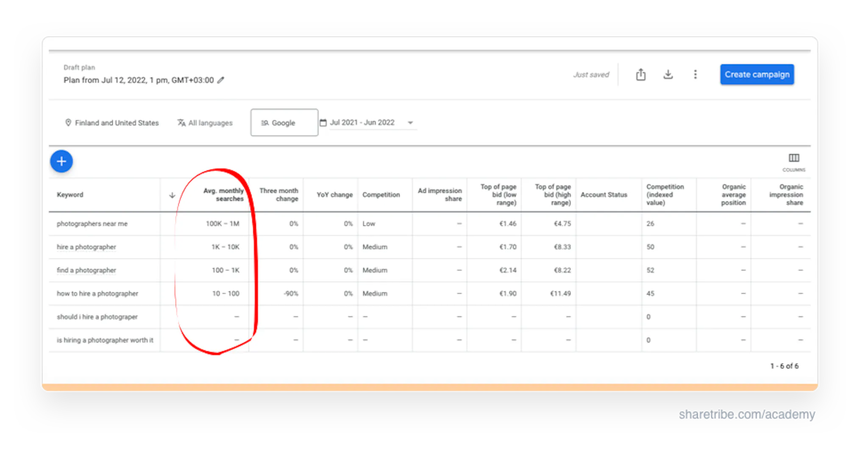The width and height of the screenshot is (868, 464).
Task: Click the blue plus icon to add keywords
Action: tap(61, 161)
